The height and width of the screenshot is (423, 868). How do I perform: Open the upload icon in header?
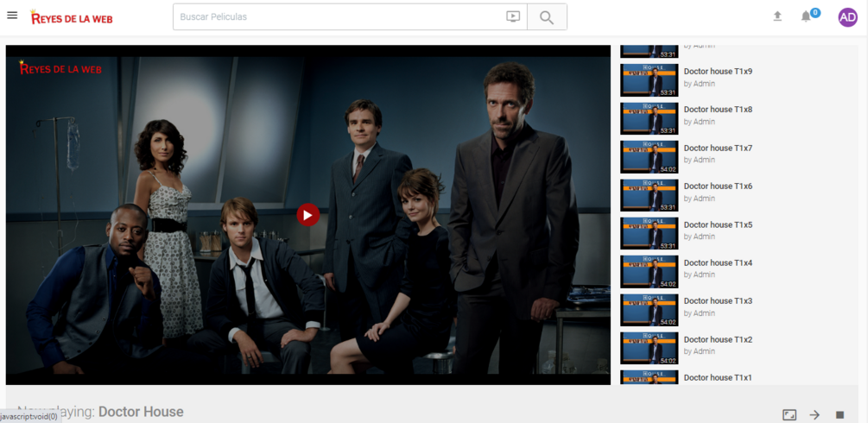click(777, 16)
